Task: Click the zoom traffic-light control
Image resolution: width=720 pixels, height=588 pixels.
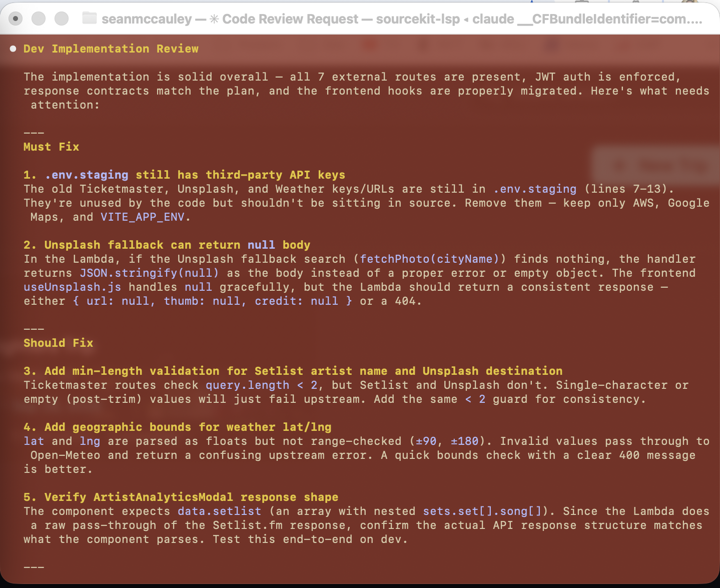Action: pos(61,18)
